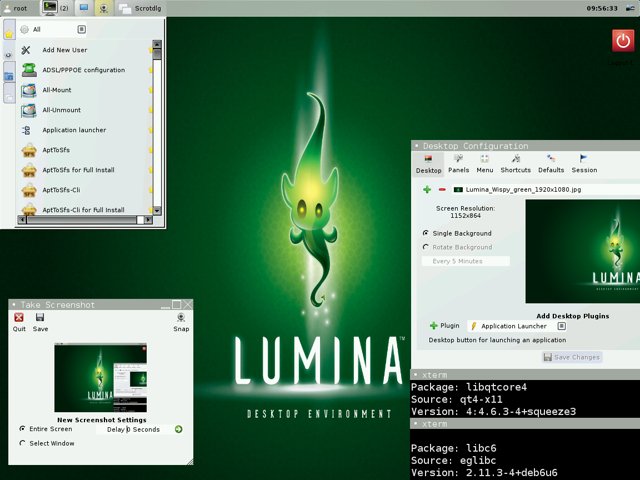Viewport: 640px width, 480px height.
Task: Click Quit in Take Screenshot window
Action: (19, 322)
